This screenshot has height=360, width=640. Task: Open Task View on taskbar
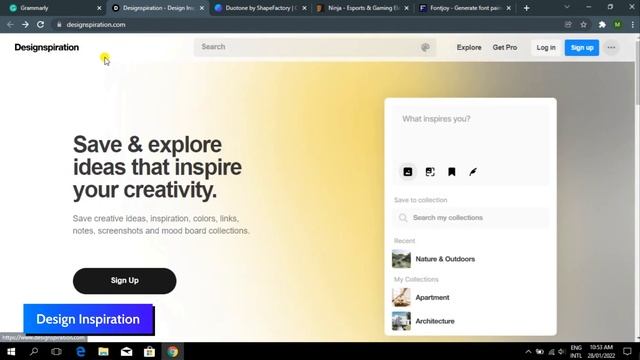click(x=56, y=351)
